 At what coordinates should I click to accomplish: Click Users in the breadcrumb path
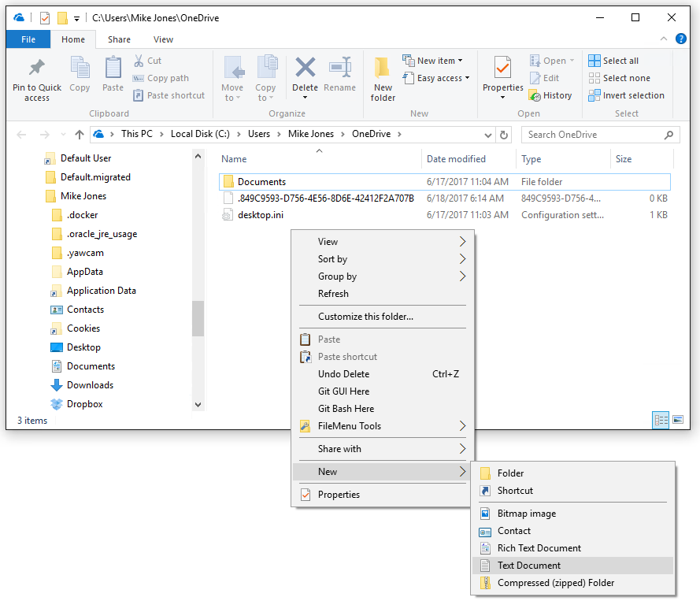(259, 134)
